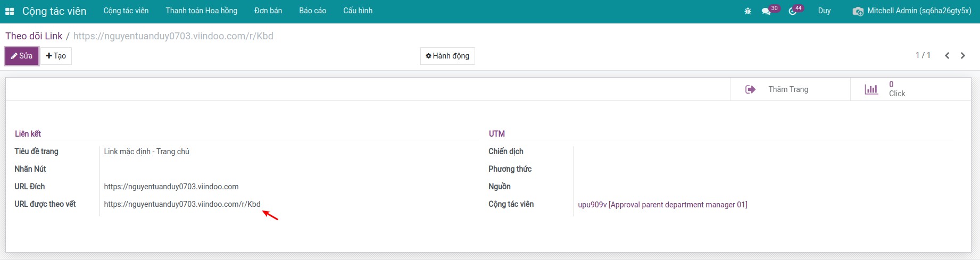Click the Tạo create button
The height and width of the screenshot is (260, 980).
tap(56, 56)
